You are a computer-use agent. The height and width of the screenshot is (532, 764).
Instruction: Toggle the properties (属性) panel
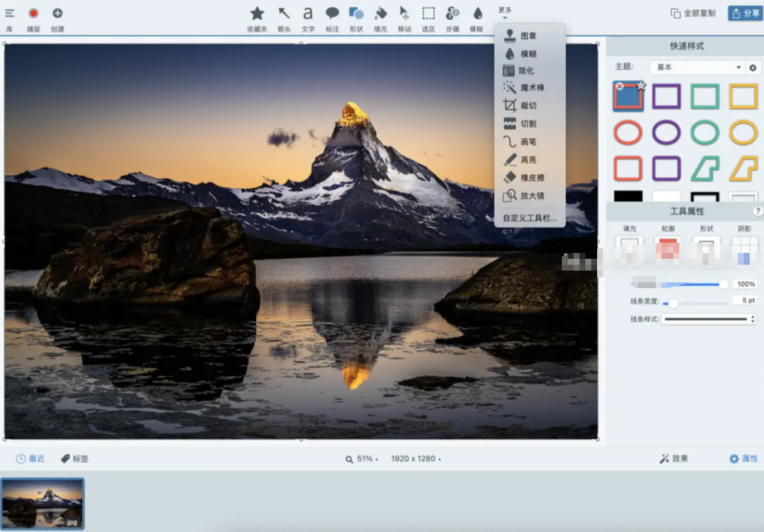tap(744, 458)
